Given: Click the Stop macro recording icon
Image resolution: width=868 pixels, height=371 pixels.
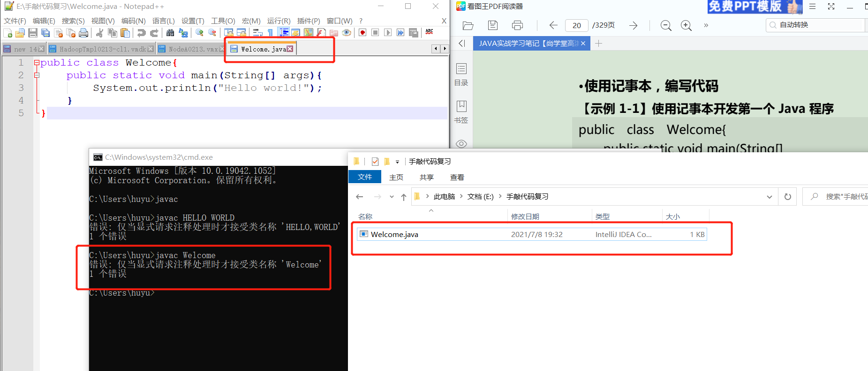Looking at the screenshot, I should tap(375, 32).
